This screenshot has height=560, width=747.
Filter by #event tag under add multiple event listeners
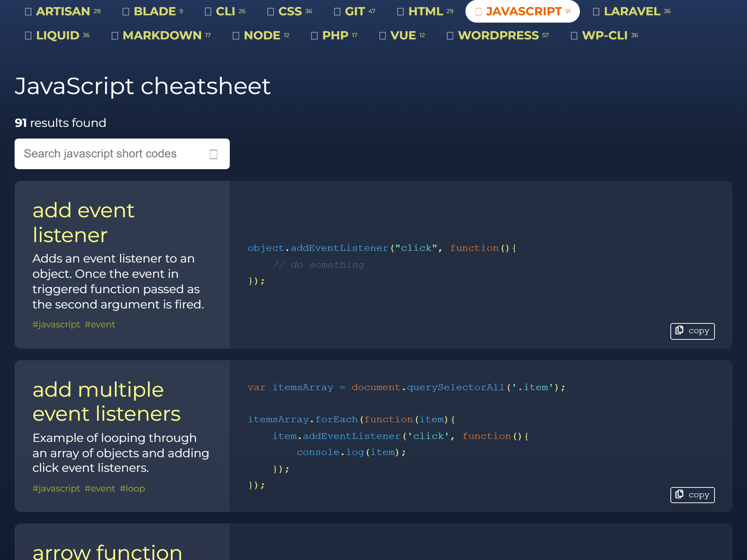coord(100,489)
